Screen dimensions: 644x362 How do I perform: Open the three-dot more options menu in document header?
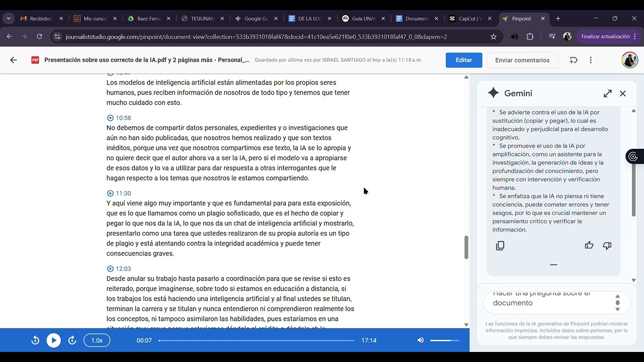(x=591, y=60)
